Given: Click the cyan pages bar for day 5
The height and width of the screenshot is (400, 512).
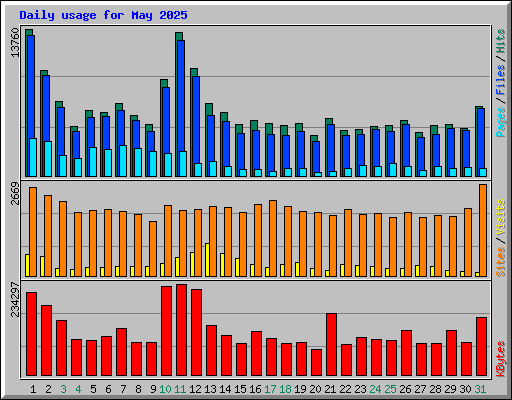Looking at the screenshot, I should tap(93, 162).
